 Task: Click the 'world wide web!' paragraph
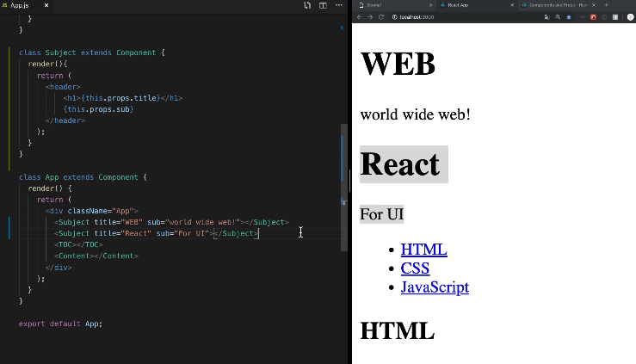click(416, 114)
